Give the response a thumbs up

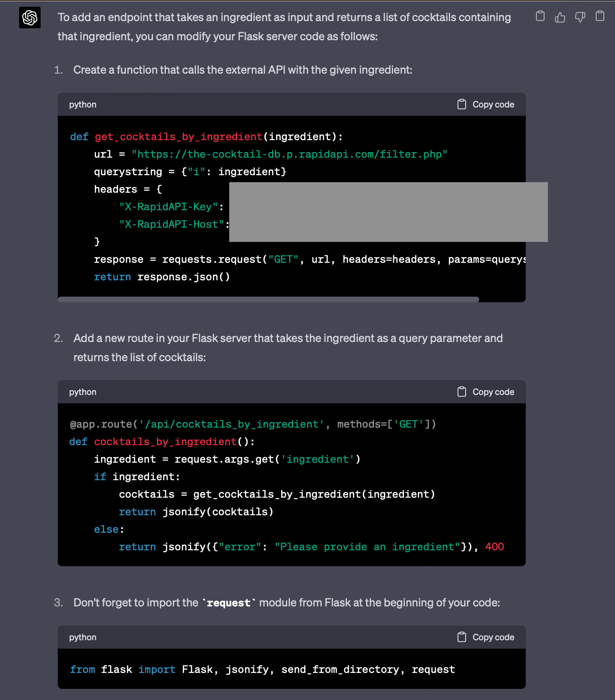point(560,17)
